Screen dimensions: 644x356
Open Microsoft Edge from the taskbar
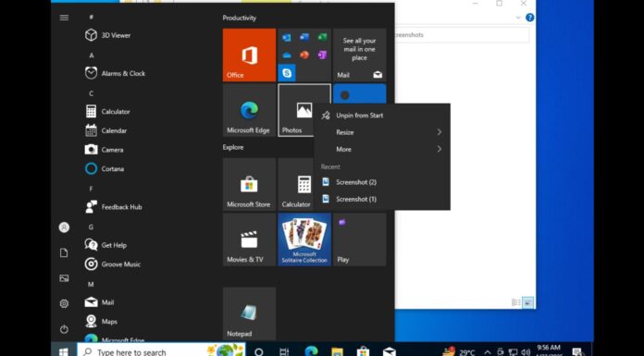point(311,351)
